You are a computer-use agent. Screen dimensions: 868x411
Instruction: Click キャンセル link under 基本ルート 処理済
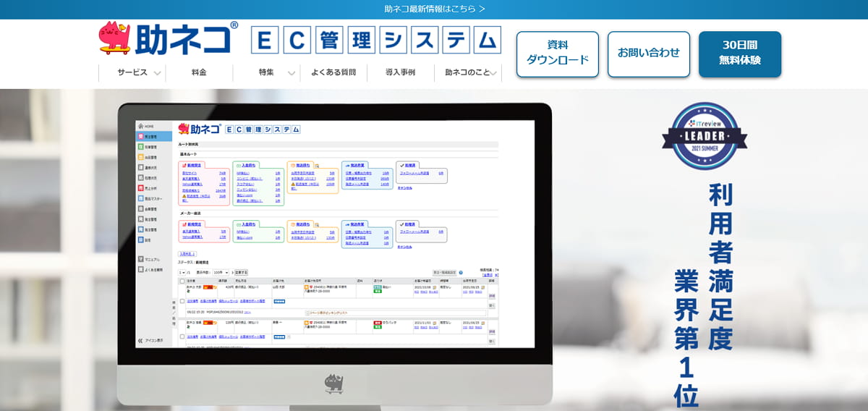click(x=404, y=187)
